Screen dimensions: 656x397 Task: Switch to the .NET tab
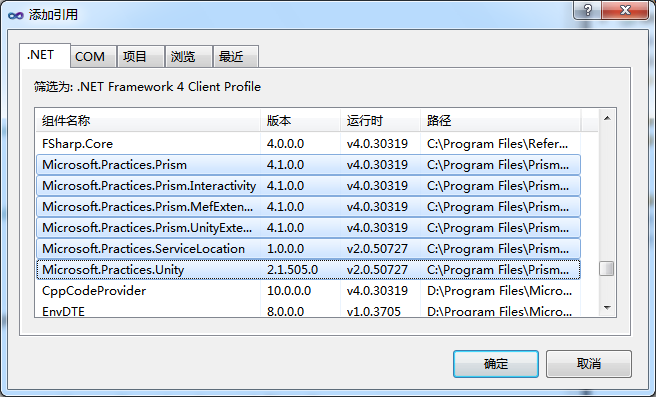pyautogui.click(x=44, y=55)
